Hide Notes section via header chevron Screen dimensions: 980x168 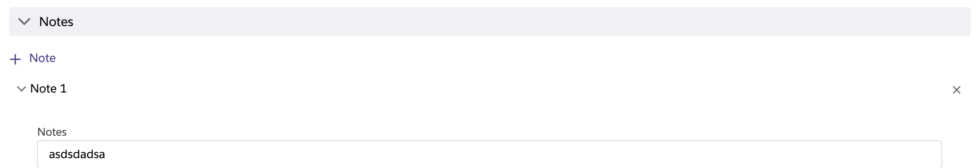(24, 22)
